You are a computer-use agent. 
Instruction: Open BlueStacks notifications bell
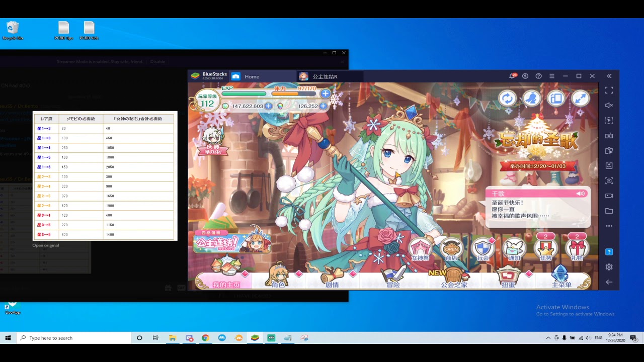click(x=512, y=76)
